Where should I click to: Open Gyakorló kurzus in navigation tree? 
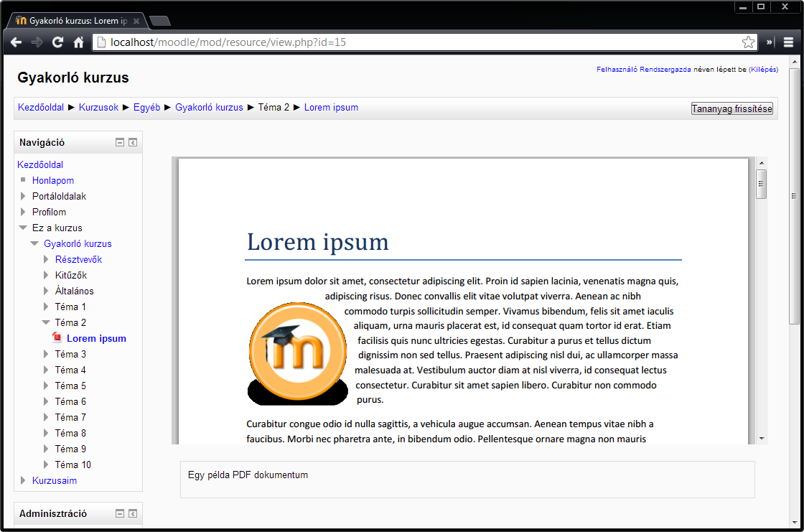tap(78, 243)
